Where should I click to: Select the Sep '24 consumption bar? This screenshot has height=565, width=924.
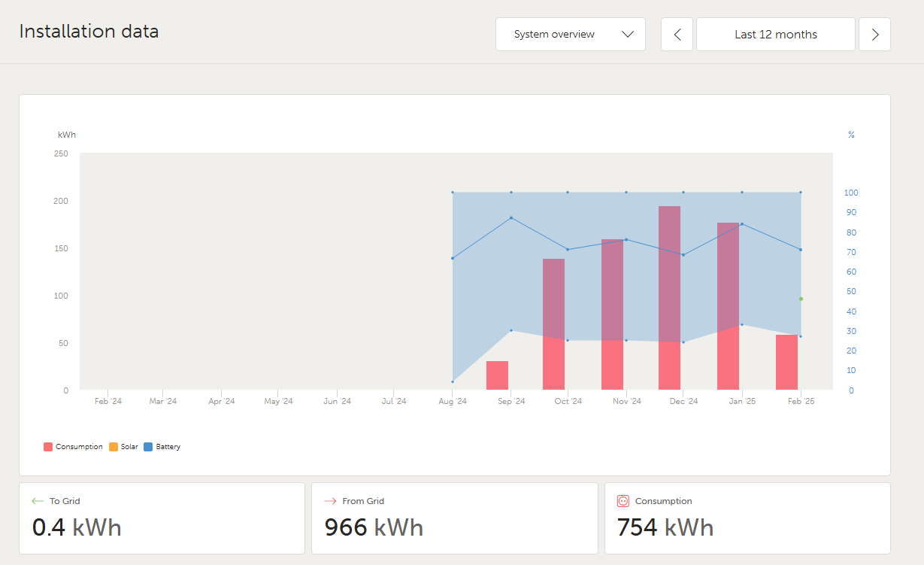click(497, 375)
